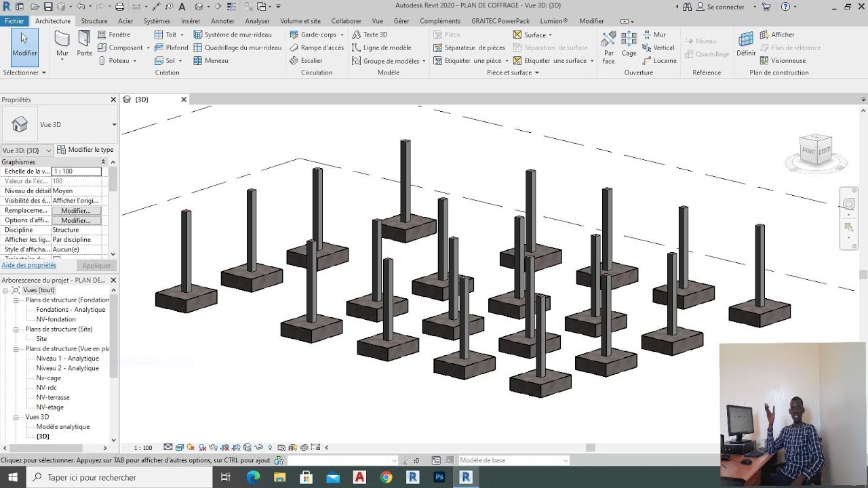Expand Sol floor dropdown arrow
This screenshot has width=868, height=488.
pyautogui.click(x=181, y=60)
